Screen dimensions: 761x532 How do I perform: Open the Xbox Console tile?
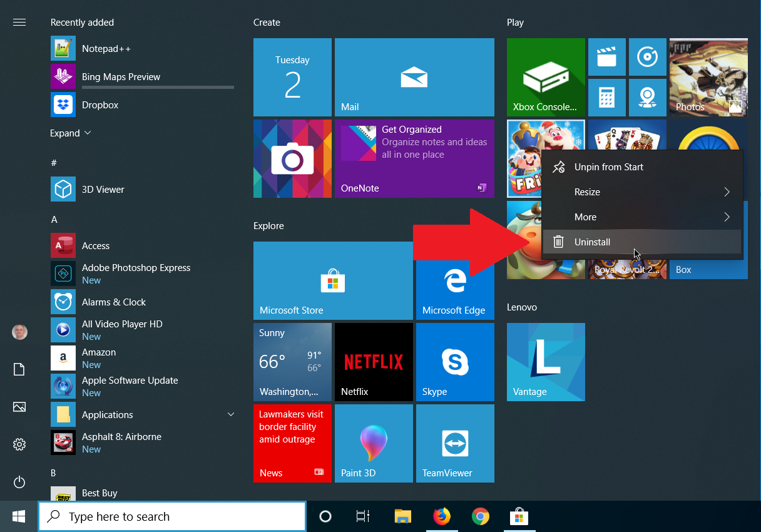click(546, 77)
